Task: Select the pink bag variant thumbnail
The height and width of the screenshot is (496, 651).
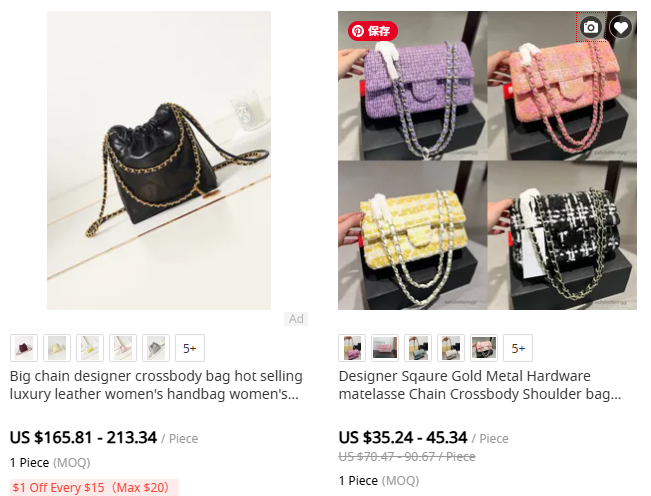Action: coord(123,348)
